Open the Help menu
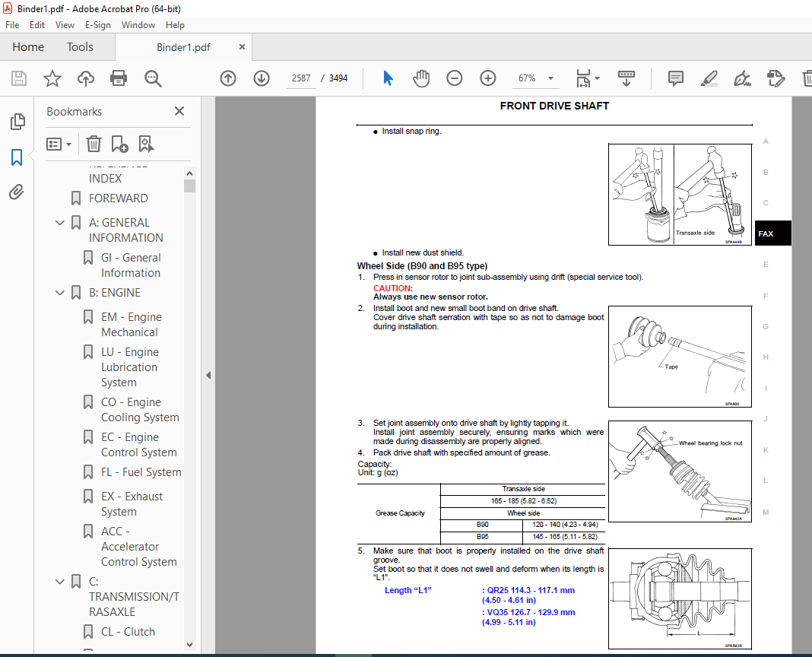Viewport: 812px width, 657px height. [x=175, y=25]
